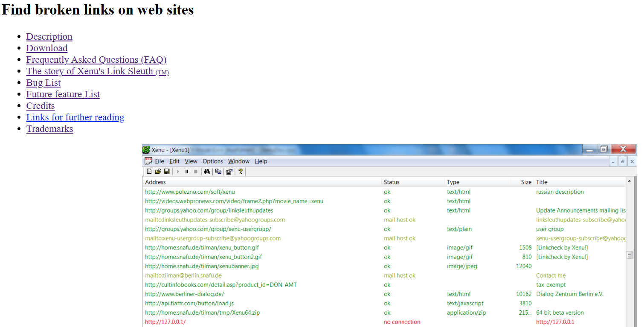Click the Save floppy disk icon
The height and width of the screenshot is (327, 644).
[x=167, y=172]
